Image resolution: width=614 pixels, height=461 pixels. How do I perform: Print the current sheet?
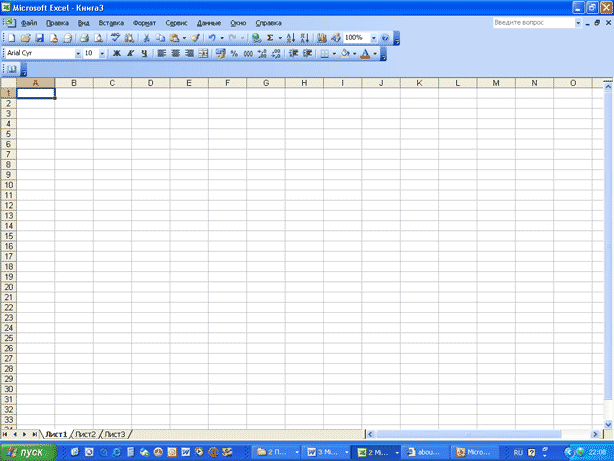(84, 38)
